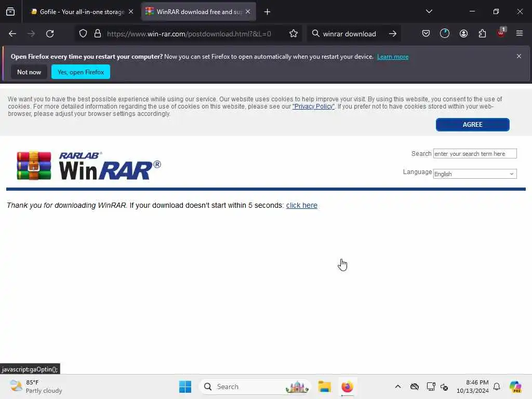Open the Firefox account icon
This screenshot has height=399, width=532.
(463, 34)
